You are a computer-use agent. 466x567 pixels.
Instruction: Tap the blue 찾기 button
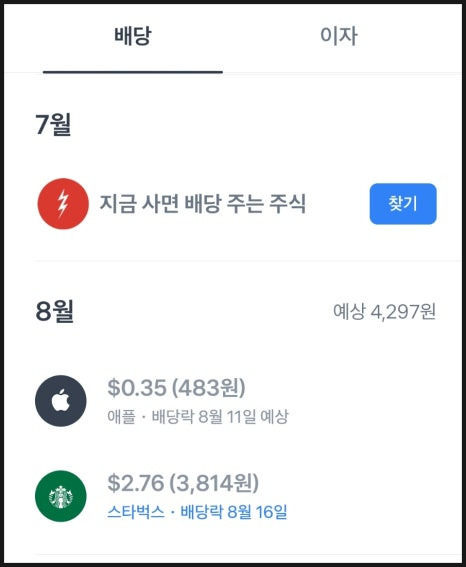pyautogui.click(x=403, y=204)
